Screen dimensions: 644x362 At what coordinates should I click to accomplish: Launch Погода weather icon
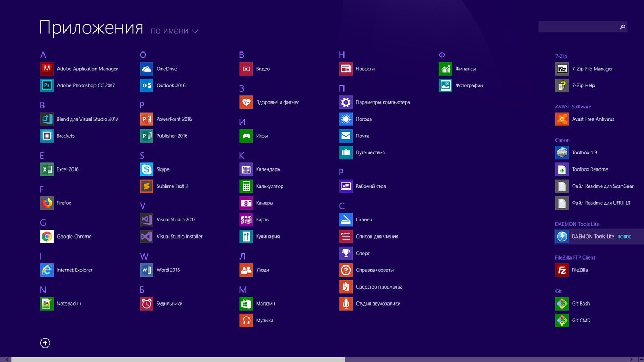(x=346, y=119)
